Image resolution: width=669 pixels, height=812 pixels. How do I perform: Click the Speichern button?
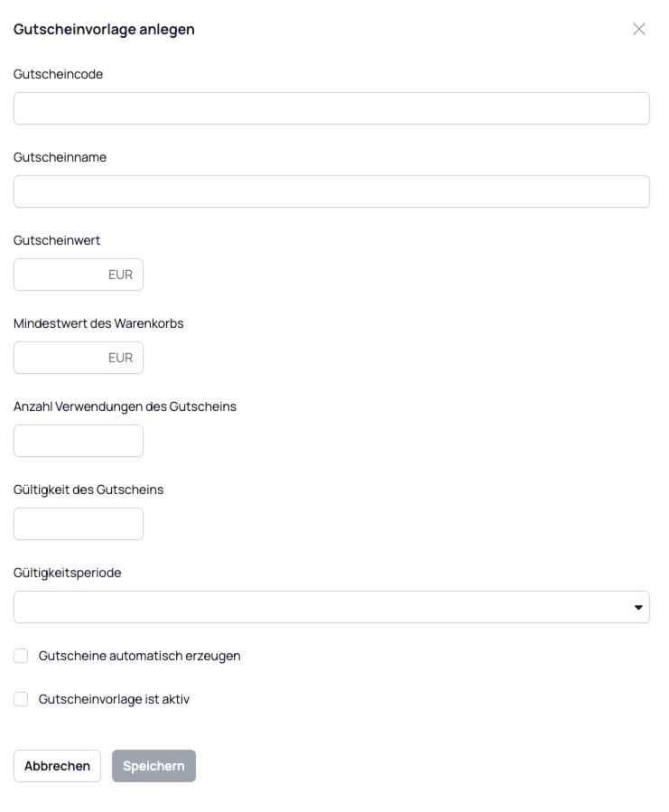[x=153, y=765]
